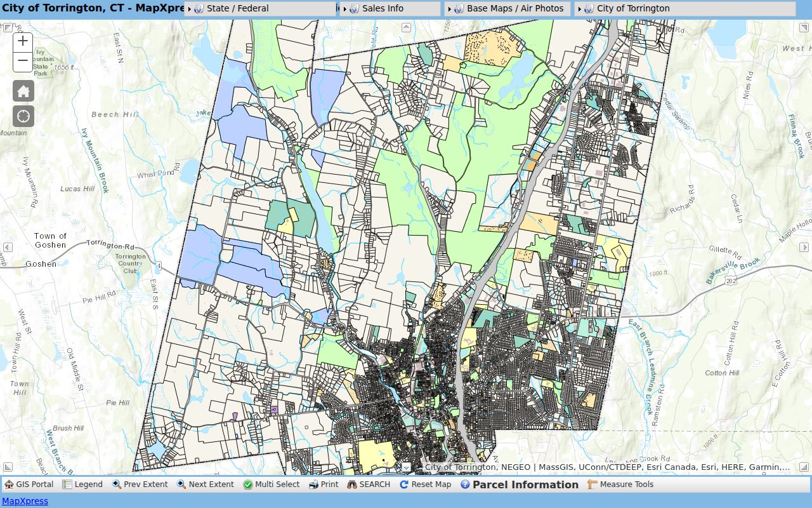The image size is (812, 508).
Task: Expand the Sales Info menu
Action: (x=390, y=9)
